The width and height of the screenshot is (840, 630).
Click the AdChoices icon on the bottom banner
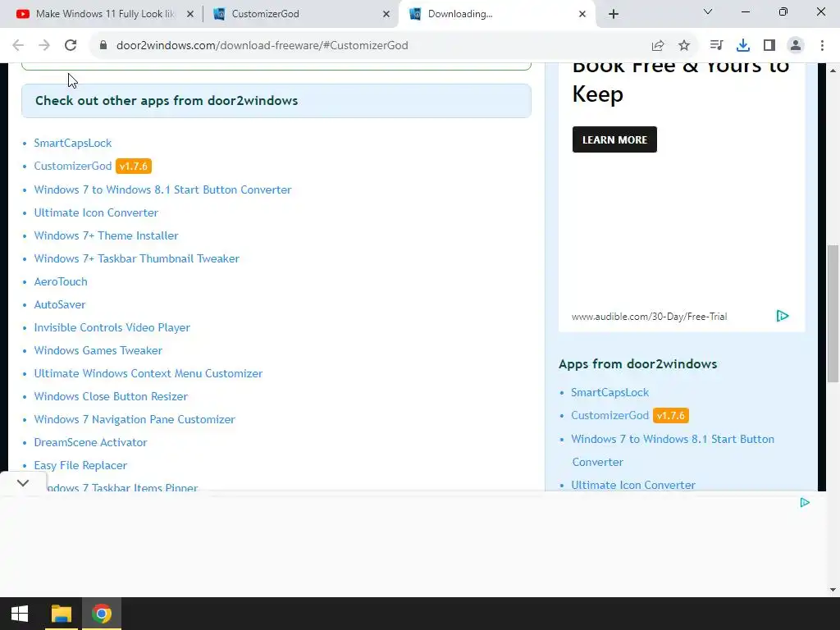805,502
